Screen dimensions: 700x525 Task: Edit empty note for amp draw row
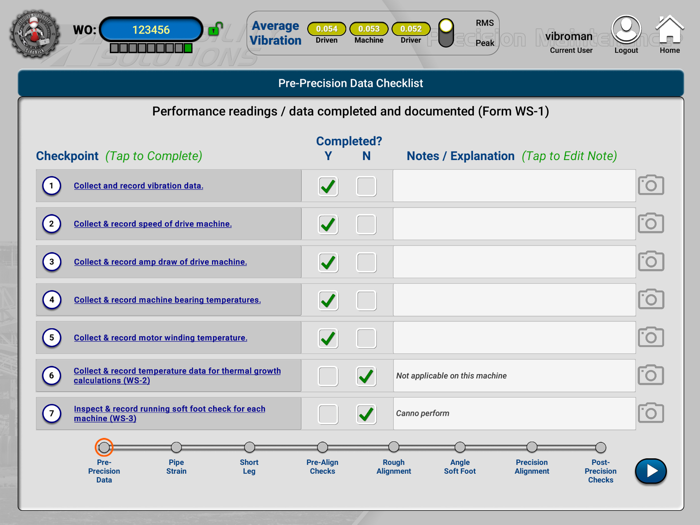514,262
